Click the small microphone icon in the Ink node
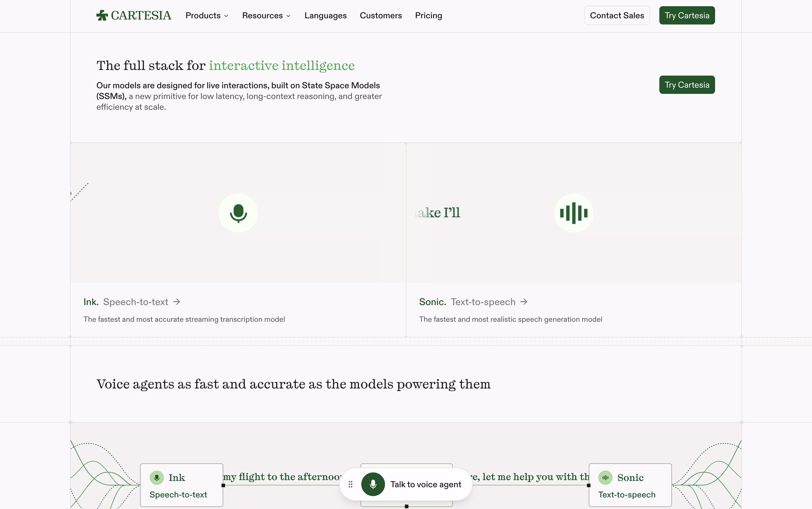This screenshot has height=509, width=812. (157, 477)
